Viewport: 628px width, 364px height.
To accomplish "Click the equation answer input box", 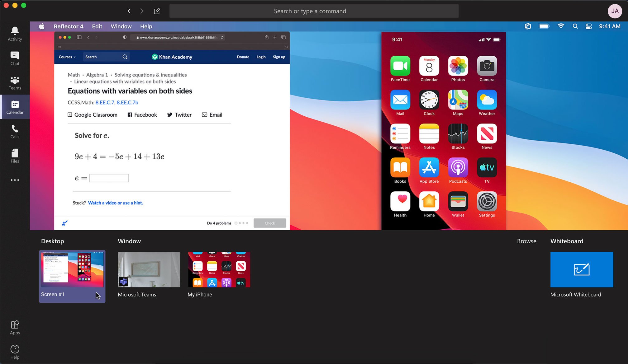I will pyautogui.click(x=109, y=178).
